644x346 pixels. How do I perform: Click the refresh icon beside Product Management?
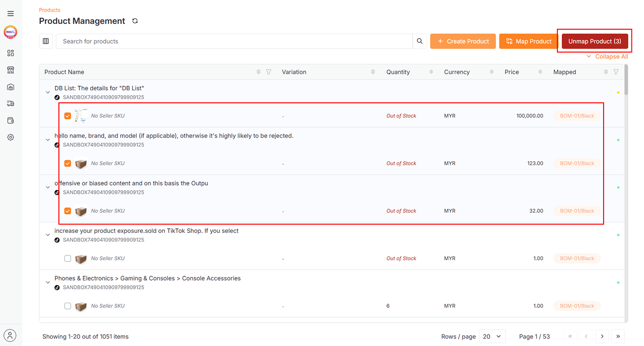point(135,21)
